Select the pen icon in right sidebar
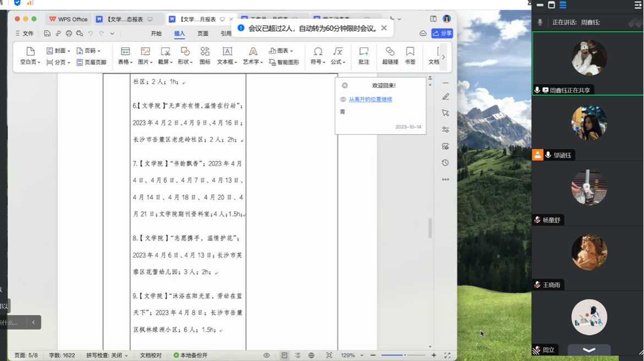Image resolution: width=644 pixels, height=361 pixels. point(445,97)
